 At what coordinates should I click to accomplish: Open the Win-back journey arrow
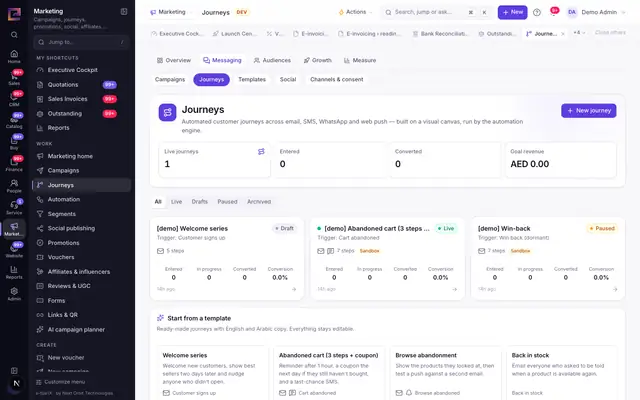pos(615,289)
